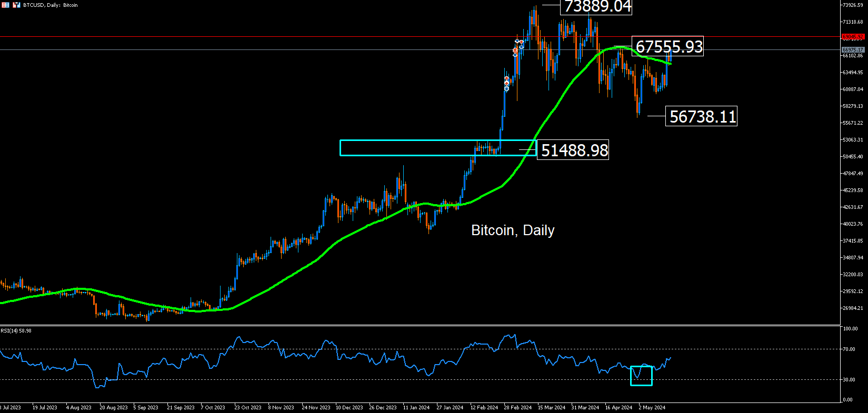This screenshot has width=868, height=413.
Task: Click the 16 Apr 2024 date label
Action: [619, 408]
